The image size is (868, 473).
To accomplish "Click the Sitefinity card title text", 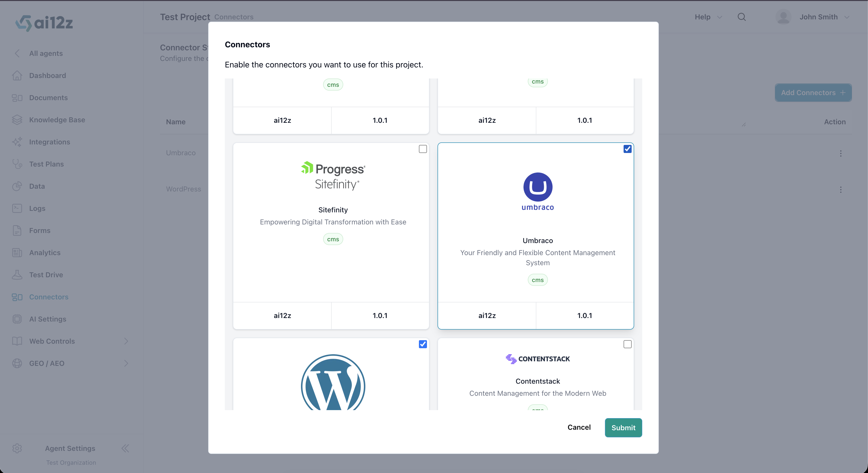I will pyautogui.click(x=333, y=210).
